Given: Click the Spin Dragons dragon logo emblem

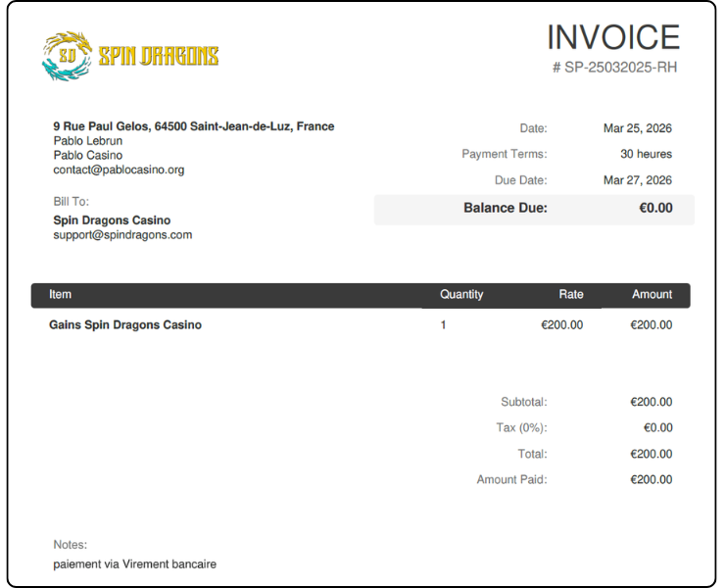Looking at the screenshot, I should (x=67, y=56).
